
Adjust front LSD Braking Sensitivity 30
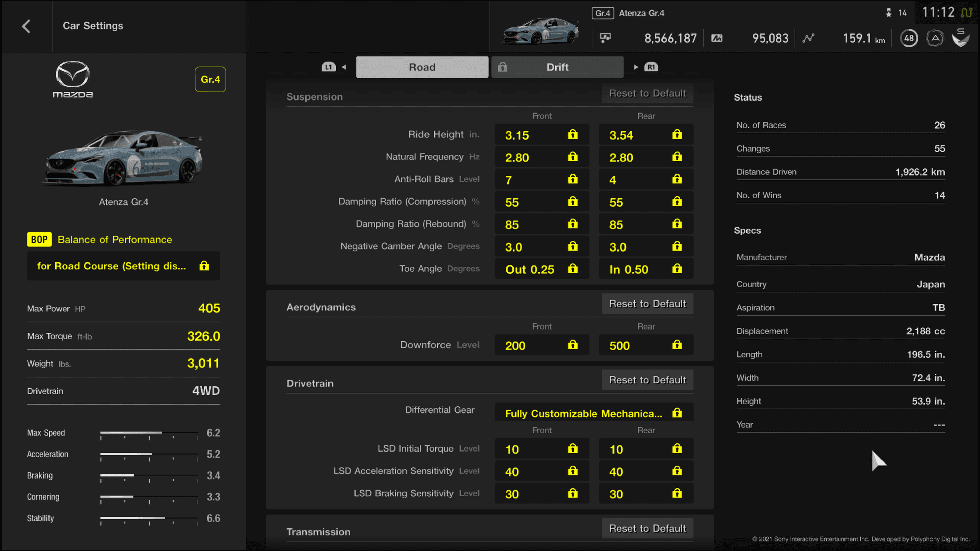[x=542, y=494]
